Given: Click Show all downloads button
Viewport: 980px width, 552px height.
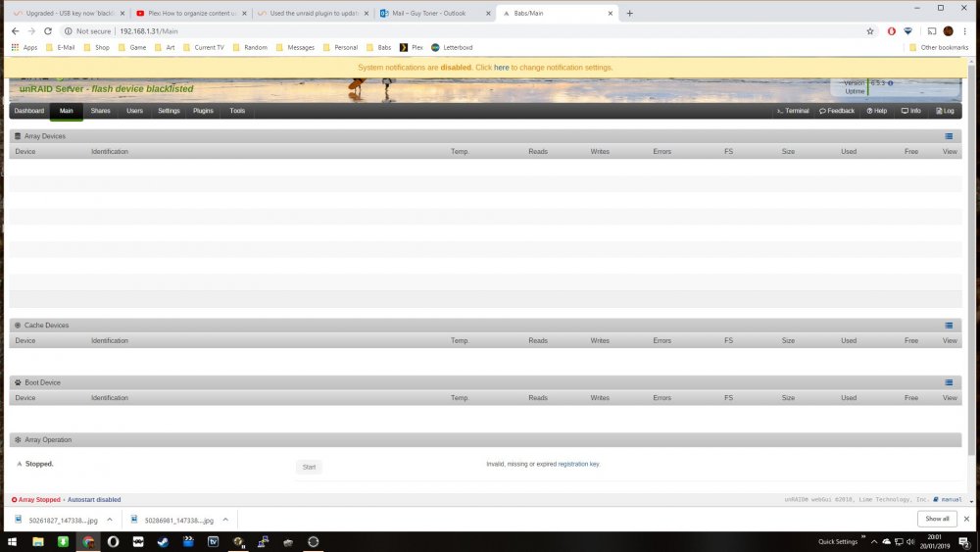Looking at the screenshot, I should 937,519.
